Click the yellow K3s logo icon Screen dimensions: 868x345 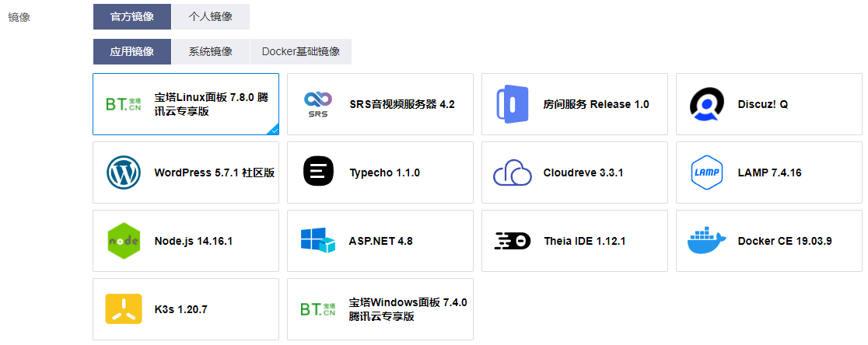click(124, 309)
